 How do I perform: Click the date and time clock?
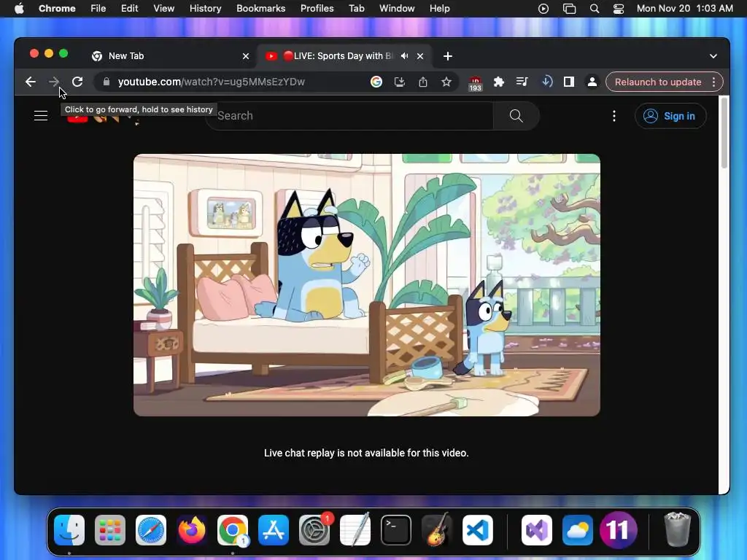pos(684,8)
